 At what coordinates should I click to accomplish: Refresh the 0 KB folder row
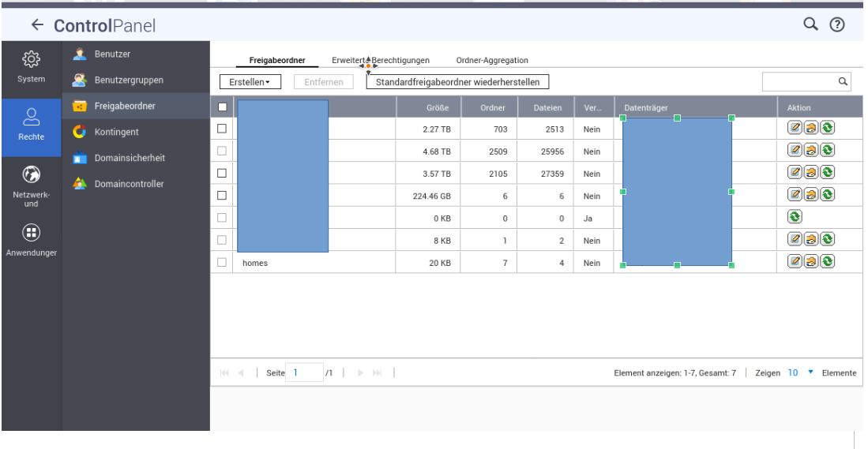click(x=795, y=217)
